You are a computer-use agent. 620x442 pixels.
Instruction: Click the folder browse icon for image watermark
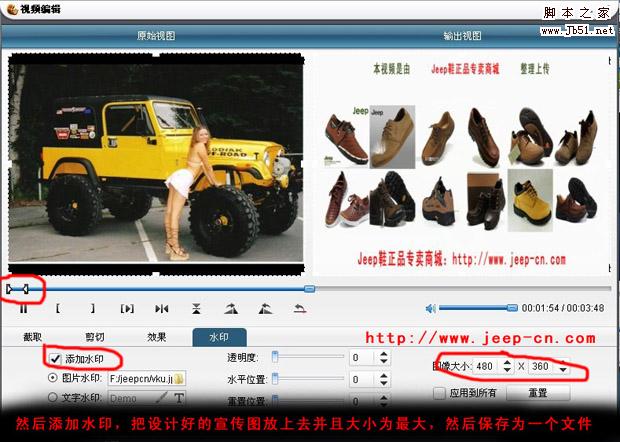pyautogui.click(x=181, y=379)
